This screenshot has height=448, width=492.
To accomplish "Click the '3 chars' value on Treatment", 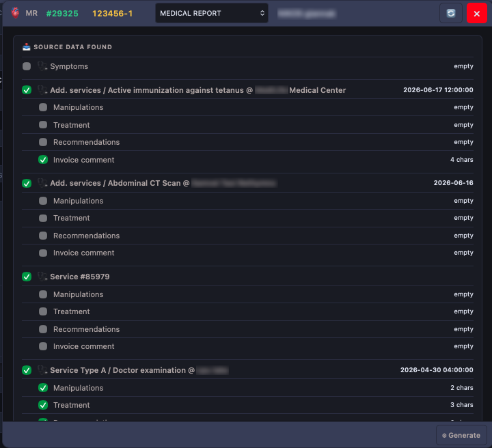I will point(461,405).
